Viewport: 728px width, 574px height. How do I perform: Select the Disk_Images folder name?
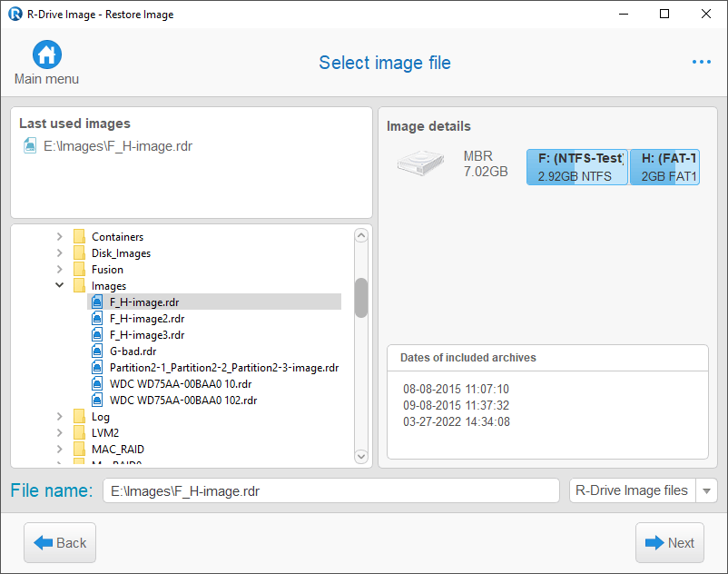(121, 253)
